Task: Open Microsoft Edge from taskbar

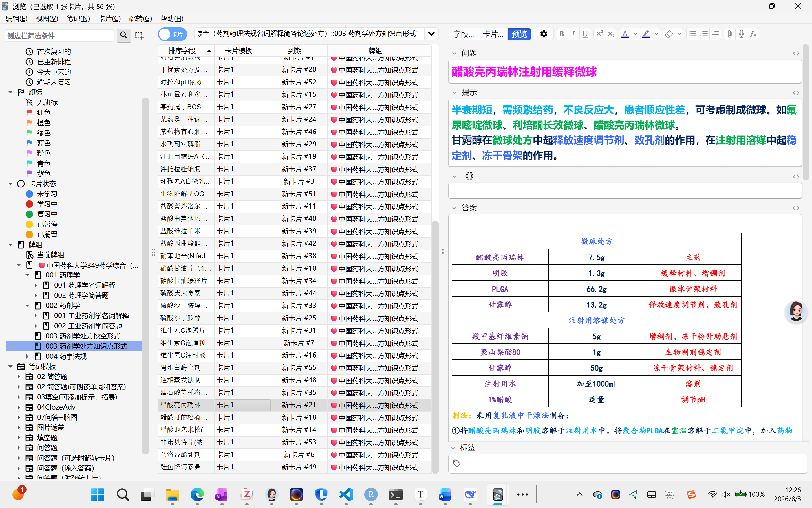Action: tap(197, 494)
